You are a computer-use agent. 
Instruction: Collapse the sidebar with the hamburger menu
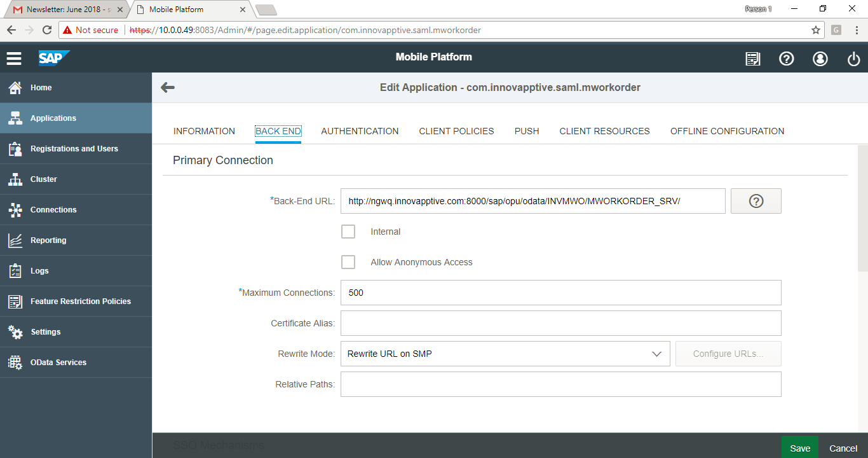pyautogui.click(x=13, y=57)
